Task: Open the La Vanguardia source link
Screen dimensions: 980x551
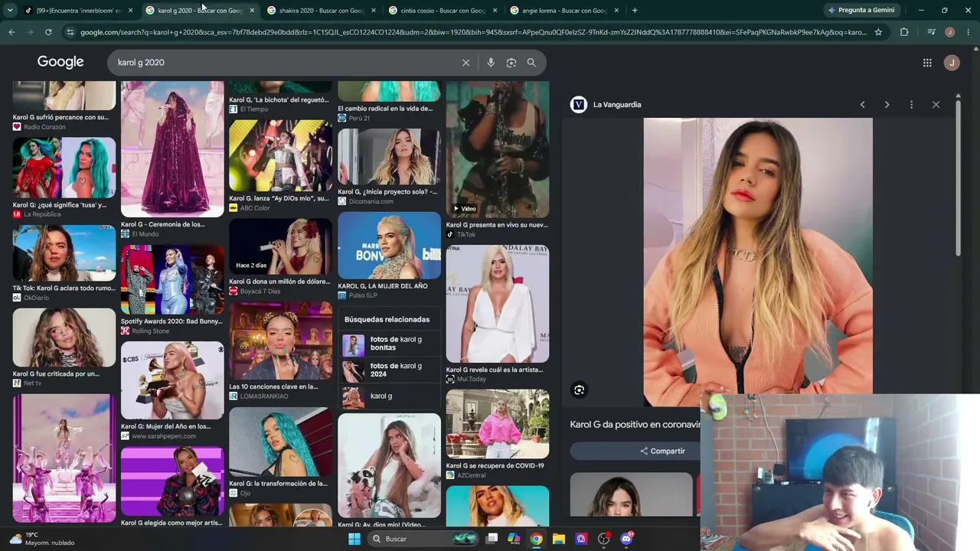Action: click(617, 105)
